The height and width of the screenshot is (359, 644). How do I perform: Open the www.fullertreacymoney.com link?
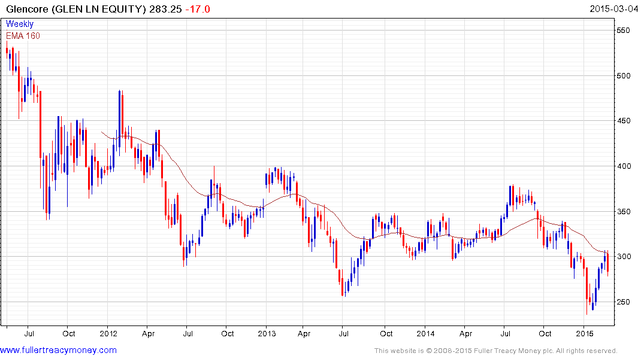58,350
